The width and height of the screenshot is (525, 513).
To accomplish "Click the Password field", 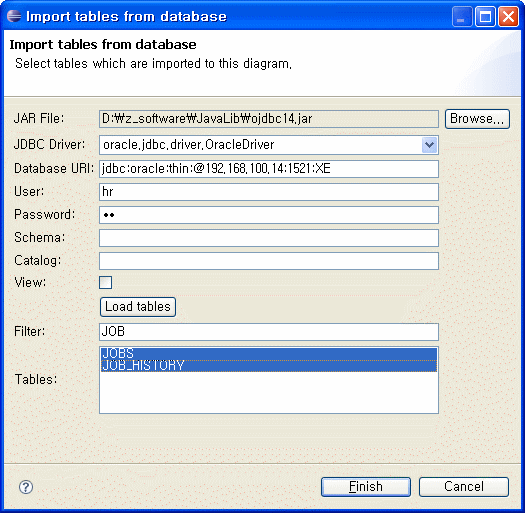I will tap(269, 215).
